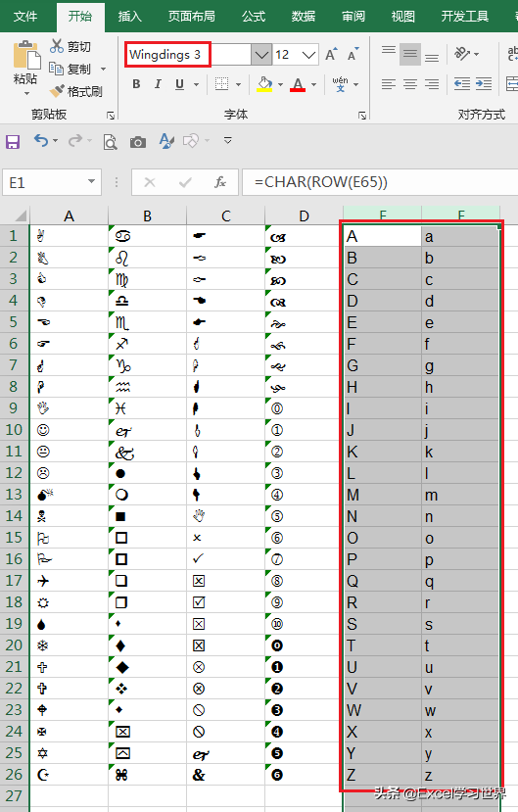Screen dimensions: 518x812
Task: Align text to middle of cell
Action: [x=410, y=54]
